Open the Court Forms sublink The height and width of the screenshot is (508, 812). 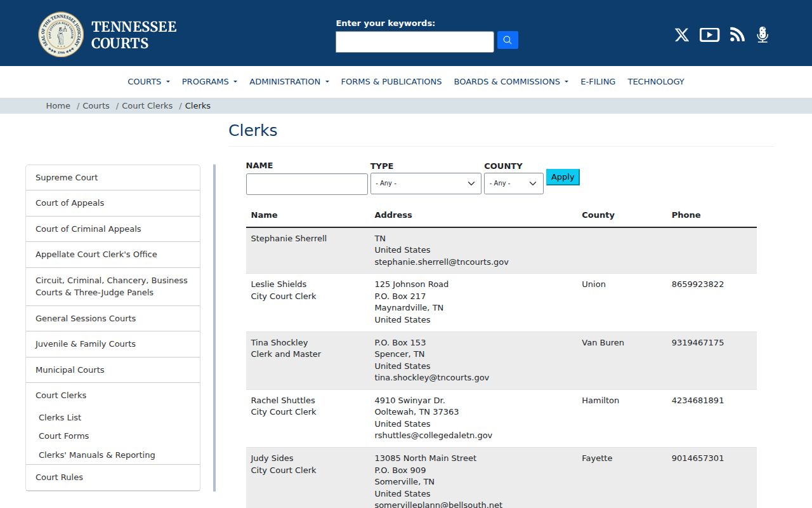pos(63,436)
